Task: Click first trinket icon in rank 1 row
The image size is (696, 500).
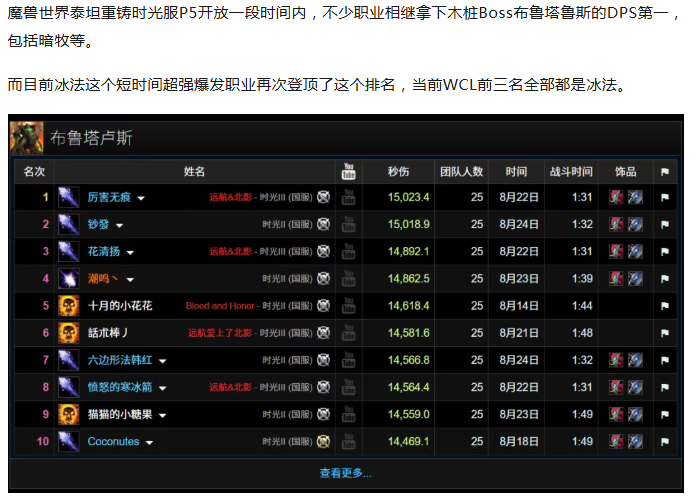Action: (x=616, y=197)
